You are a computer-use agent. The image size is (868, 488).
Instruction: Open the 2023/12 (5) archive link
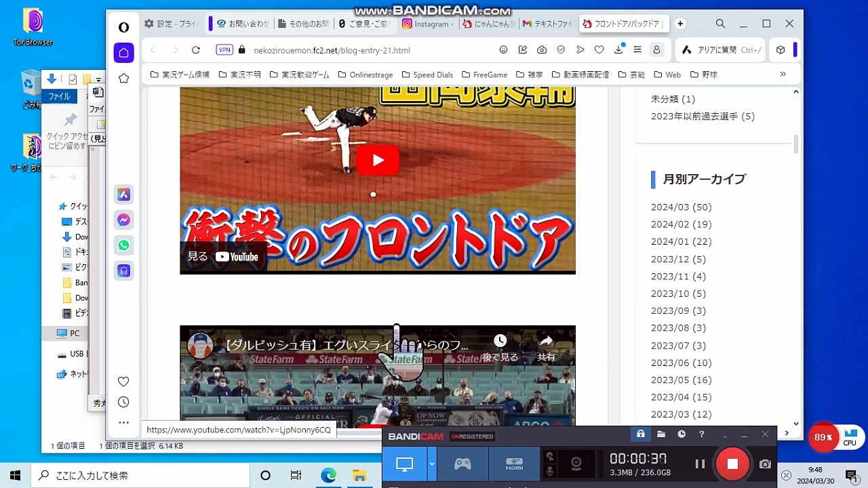tap(678, 259)
